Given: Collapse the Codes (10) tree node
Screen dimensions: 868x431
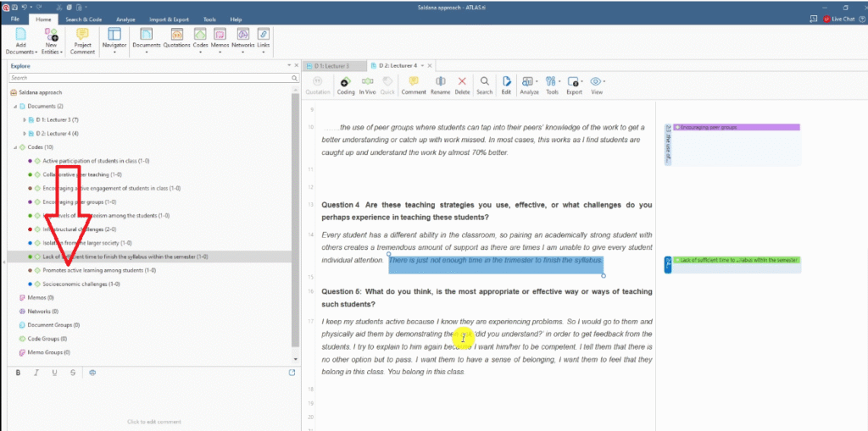Looking at the screenshot, I should [14, 147].
